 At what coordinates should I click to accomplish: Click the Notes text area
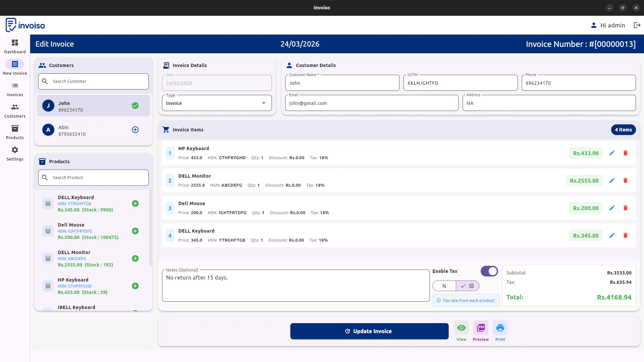click(x=296, y=286)
